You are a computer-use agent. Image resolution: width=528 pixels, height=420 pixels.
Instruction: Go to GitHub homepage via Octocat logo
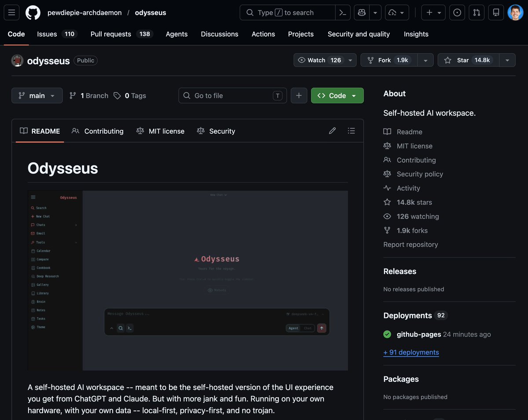coord(33,13)
